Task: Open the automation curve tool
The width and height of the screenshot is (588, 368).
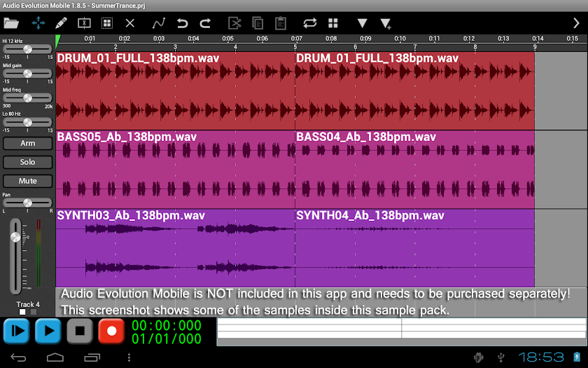Action: [x=159, y=23]
